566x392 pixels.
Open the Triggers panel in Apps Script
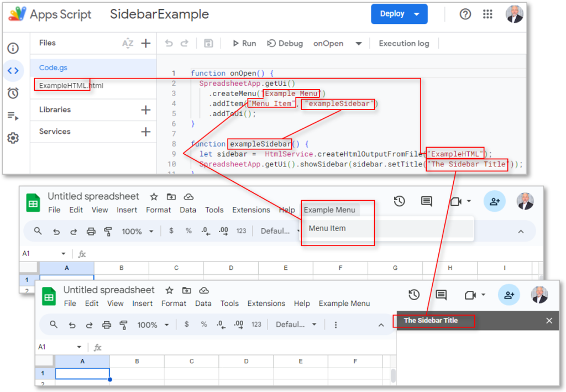tap(13, 93)
